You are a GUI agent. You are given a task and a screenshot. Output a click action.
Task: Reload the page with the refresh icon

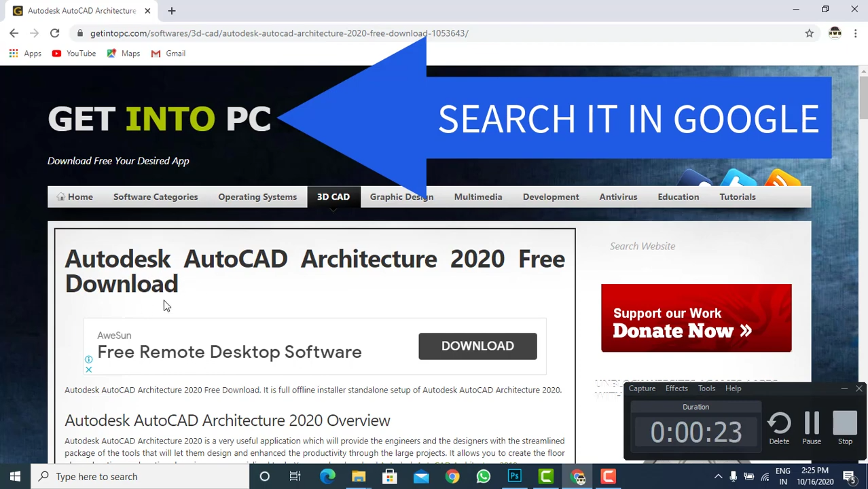point(54,33)
